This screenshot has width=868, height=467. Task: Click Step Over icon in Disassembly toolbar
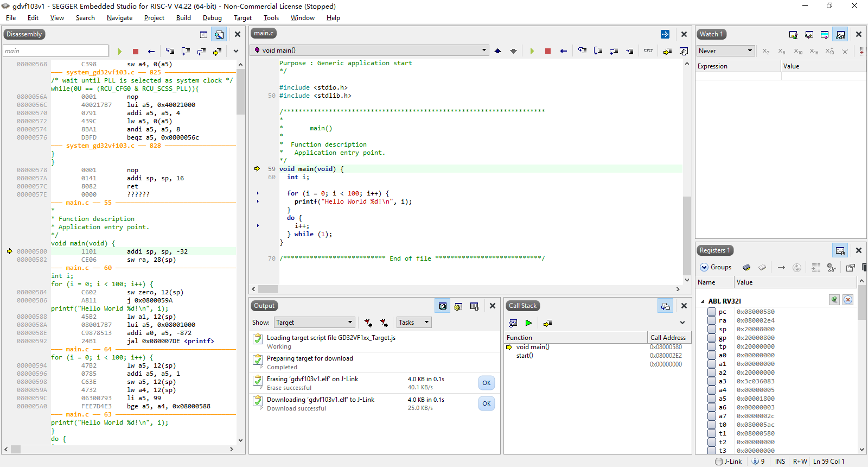(x=186, y=51)
